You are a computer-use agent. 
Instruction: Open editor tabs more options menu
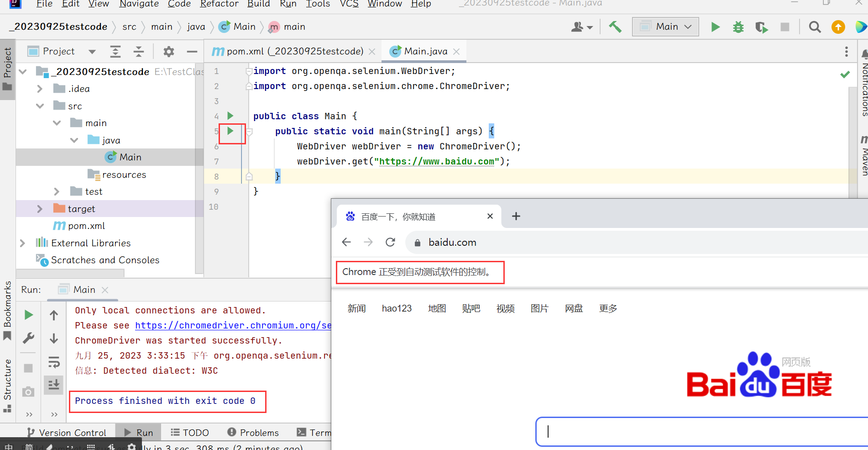point(846,52)
